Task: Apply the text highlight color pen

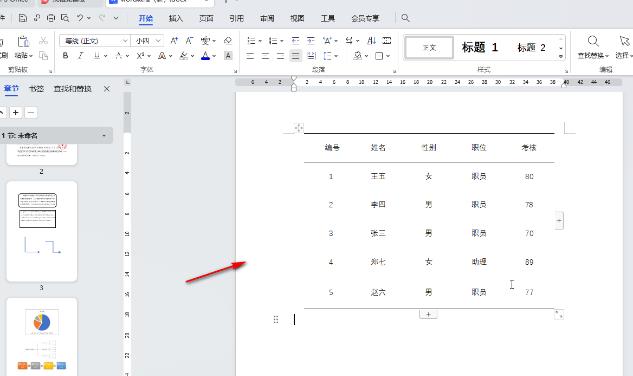Action: click(x=184, y=56)
